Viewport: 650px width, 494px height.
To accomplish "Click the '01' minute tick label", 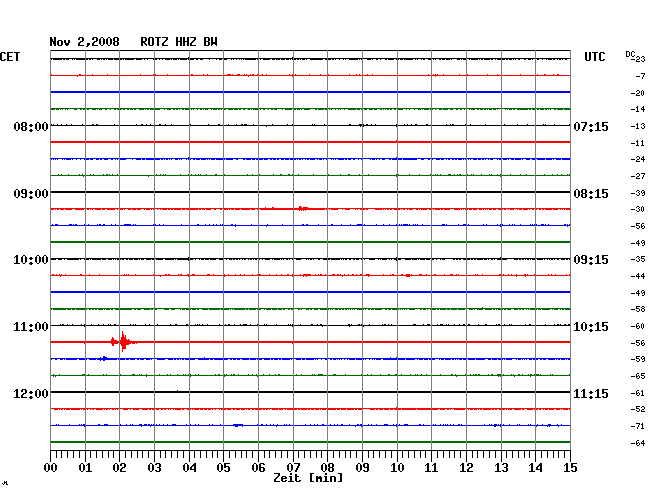I will [85, 468].
